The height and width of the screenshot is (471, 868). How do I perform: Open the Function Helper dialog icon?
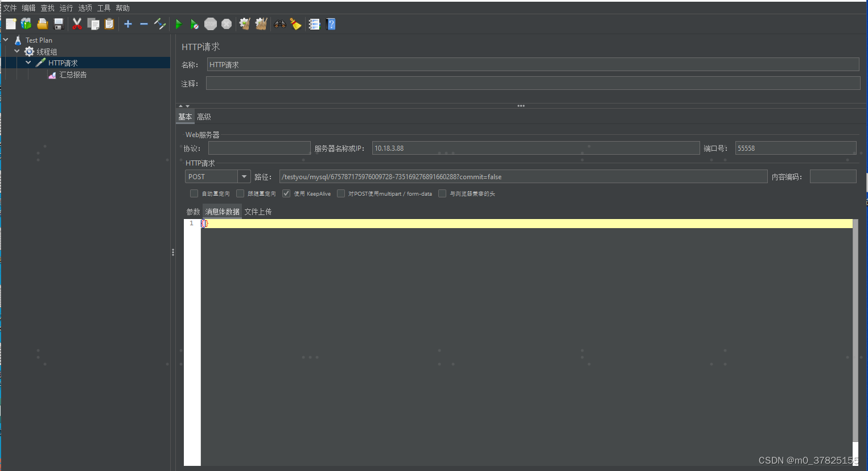tap(314, 24)
